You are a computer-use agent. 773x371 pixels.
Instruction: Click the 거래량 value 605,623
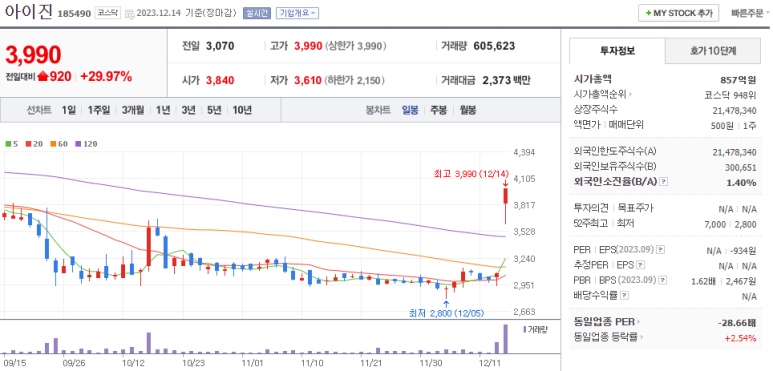494,46
